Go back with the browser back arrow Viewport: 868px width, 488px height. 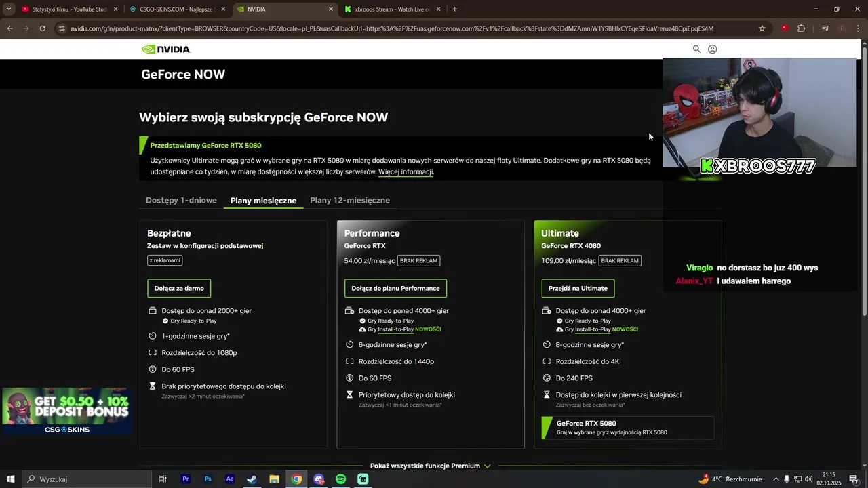pyautogui.click(x=9, y=28)
